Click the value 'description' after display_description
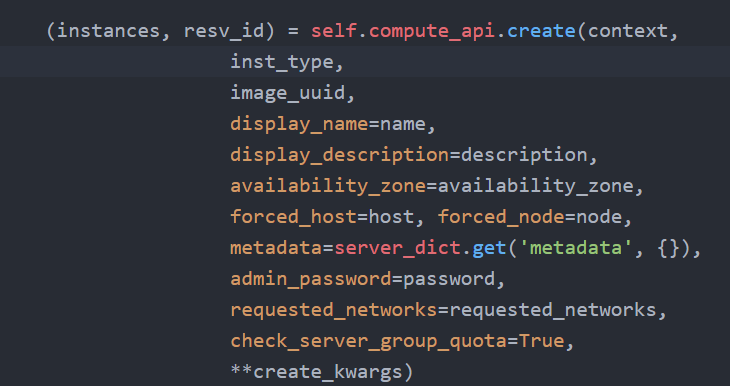This screenshot has width=730, height=386. [x=524, y=155]
